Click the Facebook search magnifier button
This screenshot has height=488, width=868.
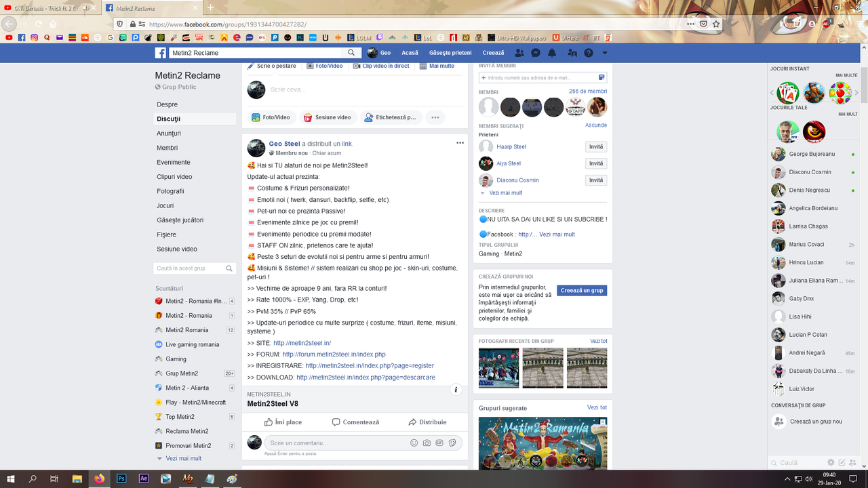click(x=351, y=53)
